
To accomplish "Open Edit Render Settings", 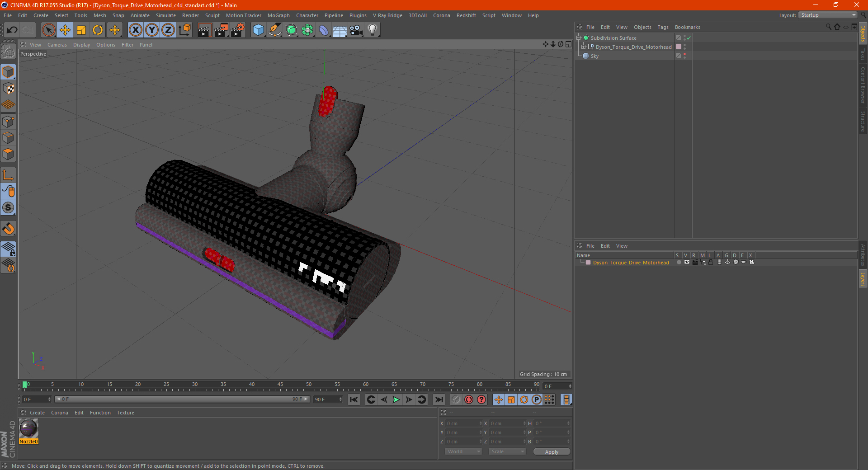I will [x=238, y=30].
